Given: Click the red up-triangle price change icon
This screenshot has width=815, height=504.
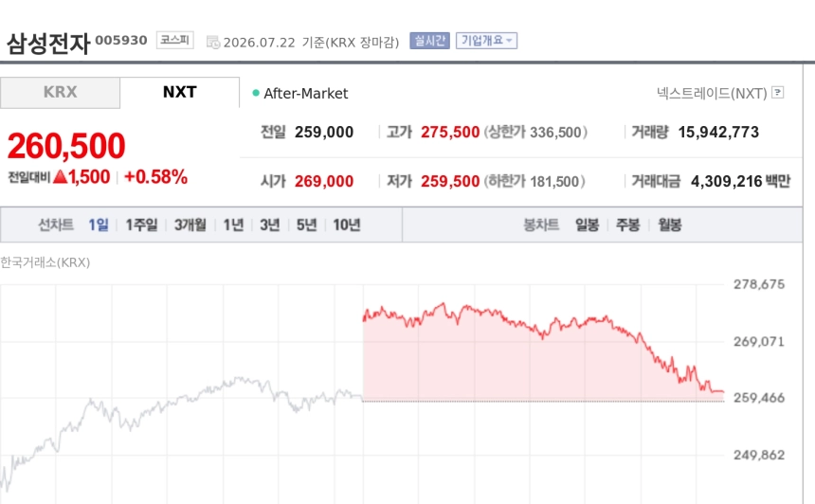Looking at the screenshot, I should [61, 176].
